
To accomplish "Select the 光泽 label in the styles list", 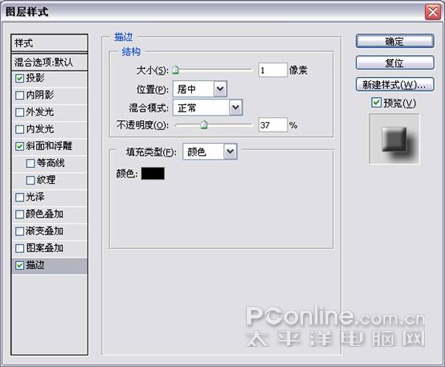I will [x=35, y=197].
